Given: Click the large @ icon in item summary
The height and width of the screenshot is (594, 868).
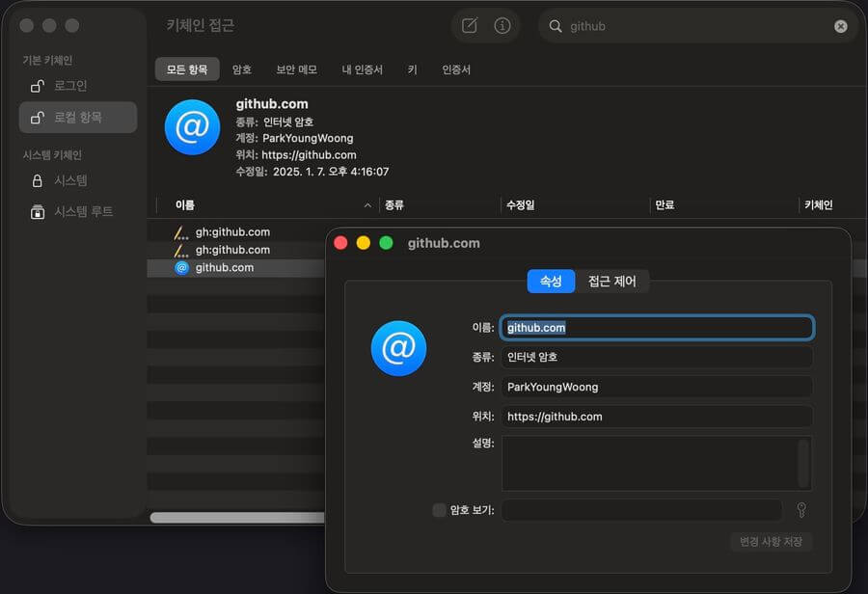Looking at the screenshot, I should click(x=192, y=127).
